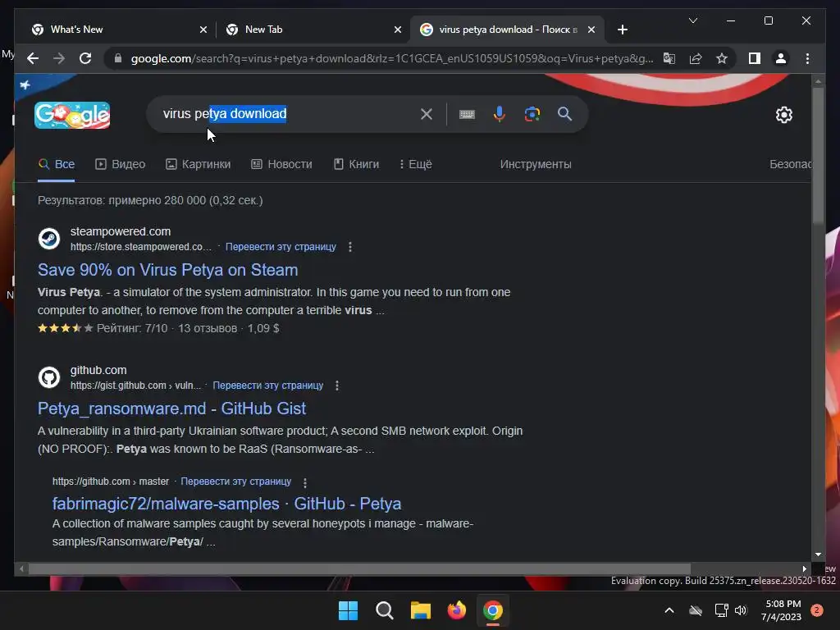Open network status tray icon

coord(721,610)
